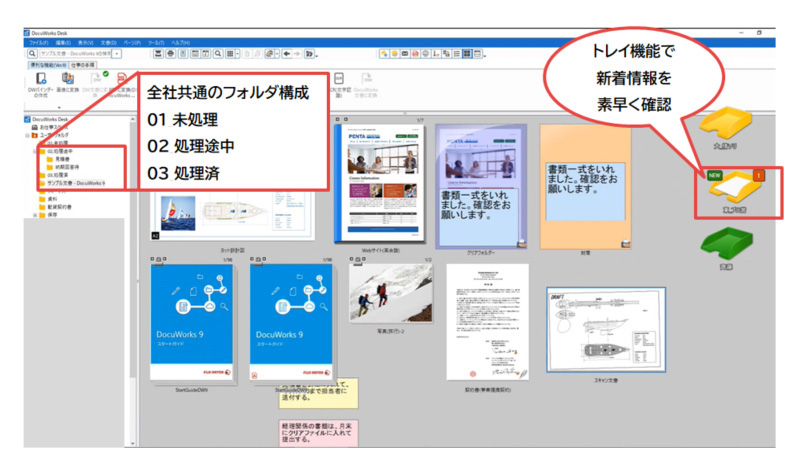This screenshot has width=800, height=473.
Task: Select the 資料 folder in the tree
Action: click(48, 199)
